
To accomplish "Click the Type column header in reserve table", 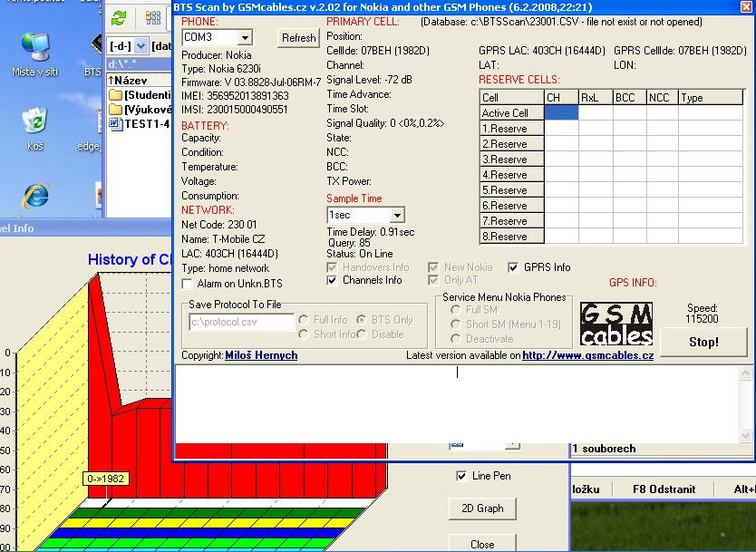I will tap(711, 97).
